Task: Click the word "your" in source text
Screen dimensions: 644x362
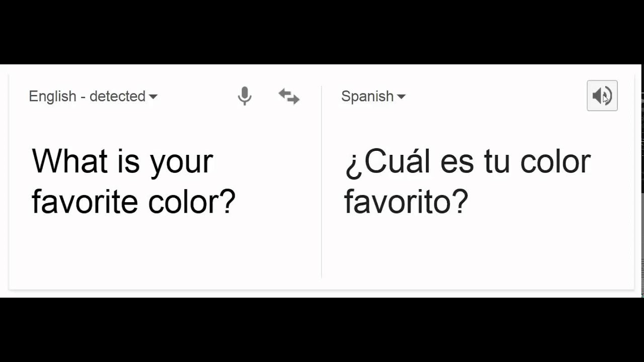Action: click(x=181, y=163)
